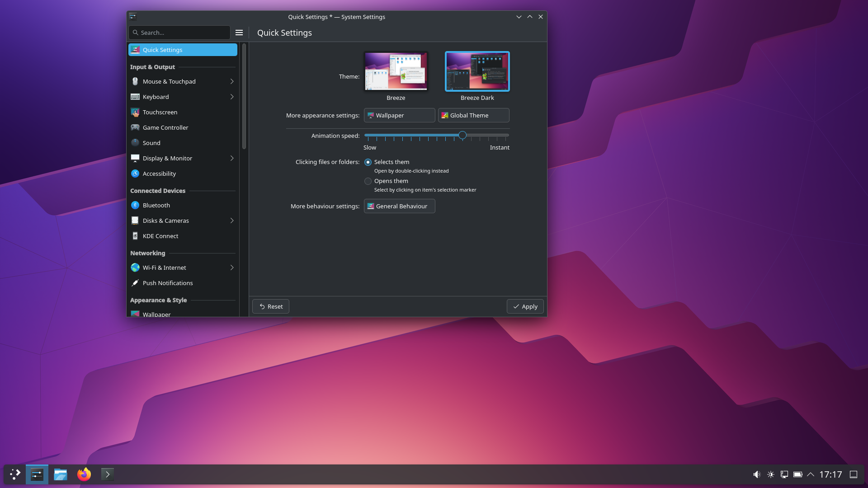The height and width of the screenshot is (488, 868).
Task: Click the animation speed slider handle
Action: tap(462, 135)
